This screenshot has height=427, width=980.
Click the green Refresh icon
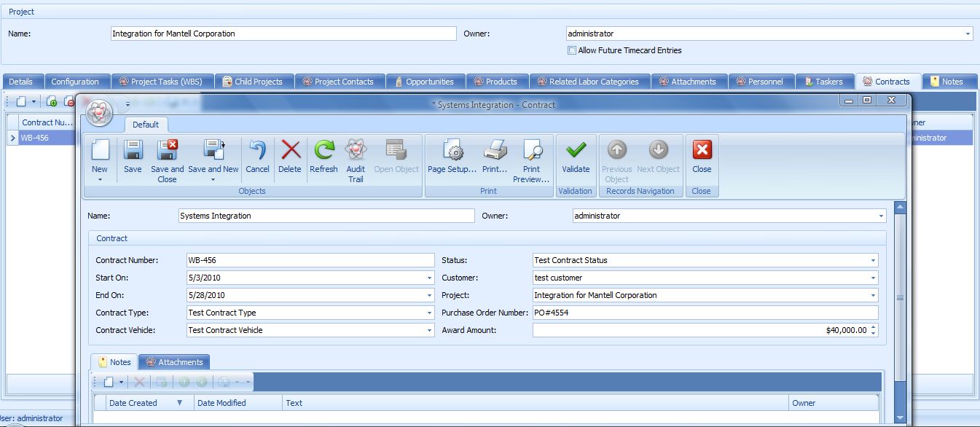pyautogui.click(x=324, y=150)
